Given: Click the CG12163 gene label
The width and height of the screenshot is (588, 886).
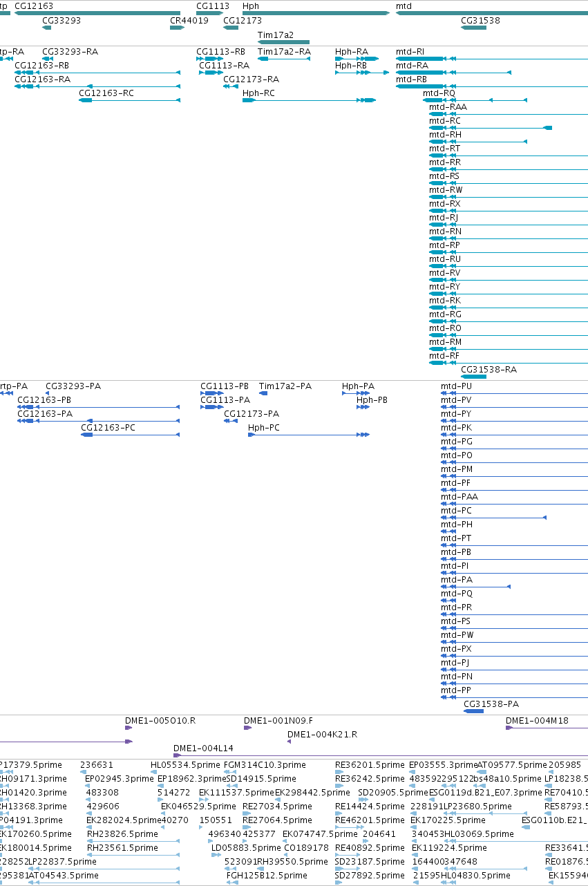Looking at the screenshot, I should [34, 6].
